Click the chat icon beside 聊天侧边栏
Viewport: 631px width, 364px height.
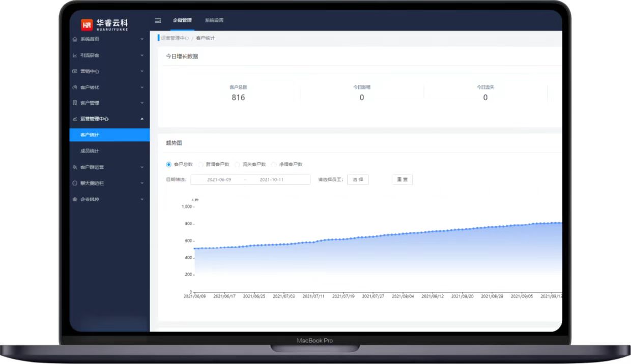pos(75,183)
